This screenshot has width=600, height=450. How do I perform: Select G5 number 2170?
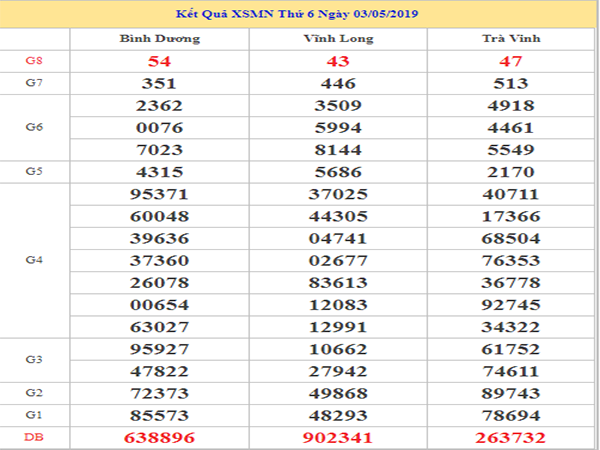tap(511, 172)
